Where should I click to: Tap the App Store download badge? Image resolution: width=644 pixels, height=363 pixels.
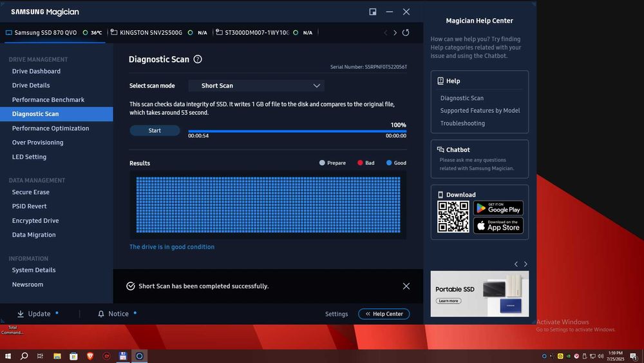pyautogui.click(x=498, y=226)
